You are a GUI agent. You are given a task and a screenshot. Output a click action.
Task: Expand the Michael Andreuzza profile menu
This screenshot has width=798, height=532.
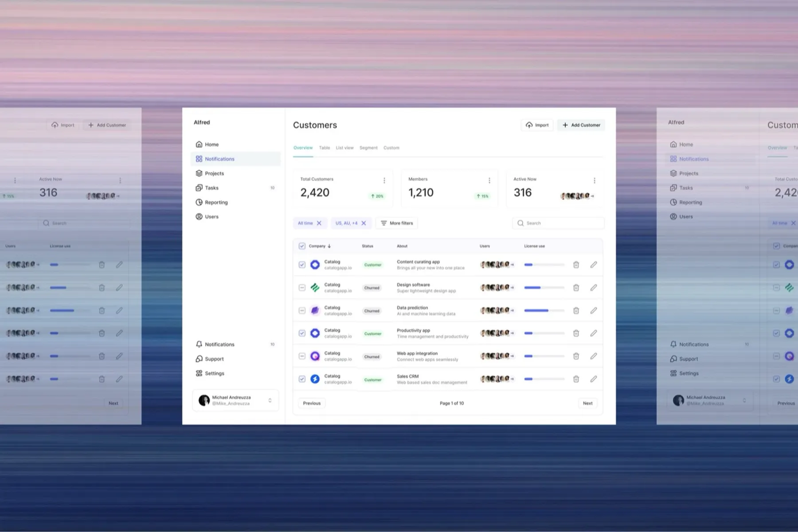point(270,400)
